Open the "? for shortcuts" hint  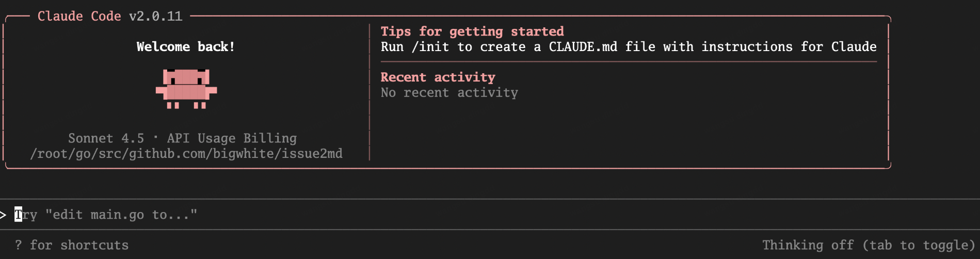(x=72, y=245)
